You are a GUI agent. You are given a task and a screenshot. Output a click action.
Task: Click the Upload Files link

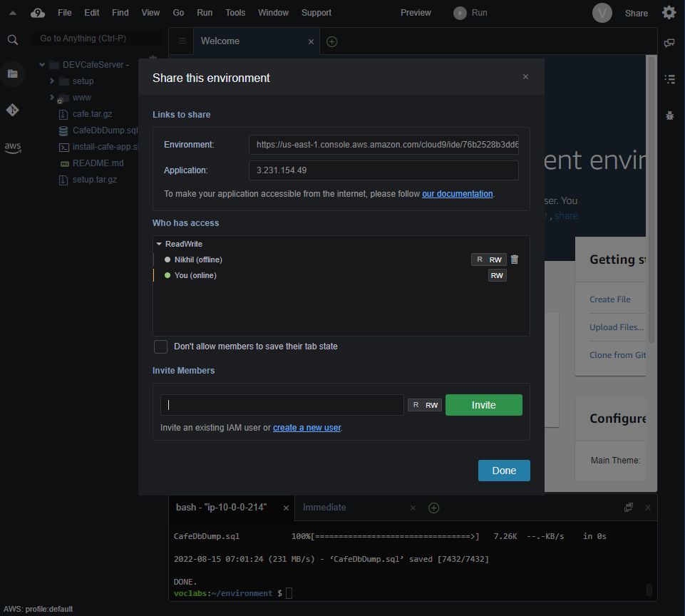pyautogui.click(x=617, y=327)
